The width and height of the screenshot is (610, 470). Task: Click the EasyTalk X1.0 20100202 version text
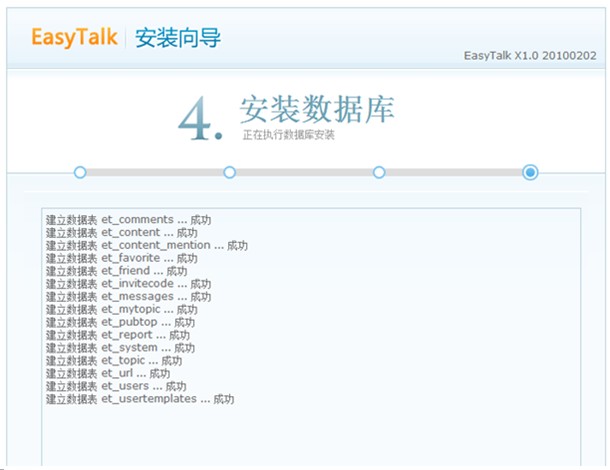530,56
